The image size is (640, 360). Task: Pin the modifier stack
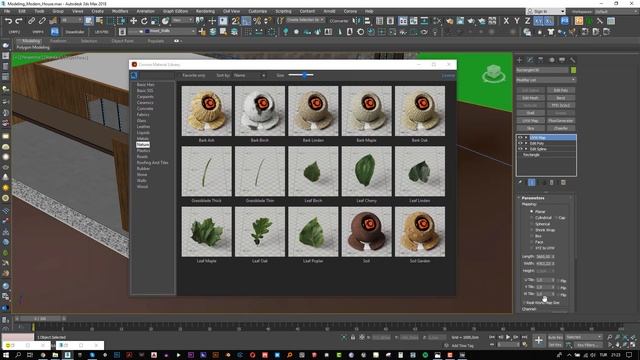pyautogui.click(x=520, y=182)
